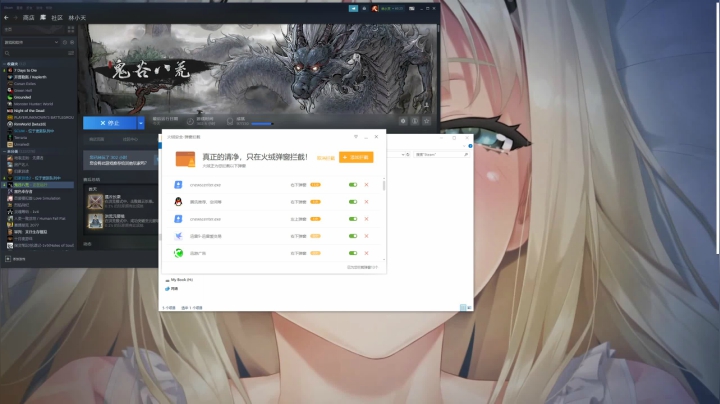Delete the green globe row with red X
The height and width of the screenshot is (404, 720).
(366, 253)
